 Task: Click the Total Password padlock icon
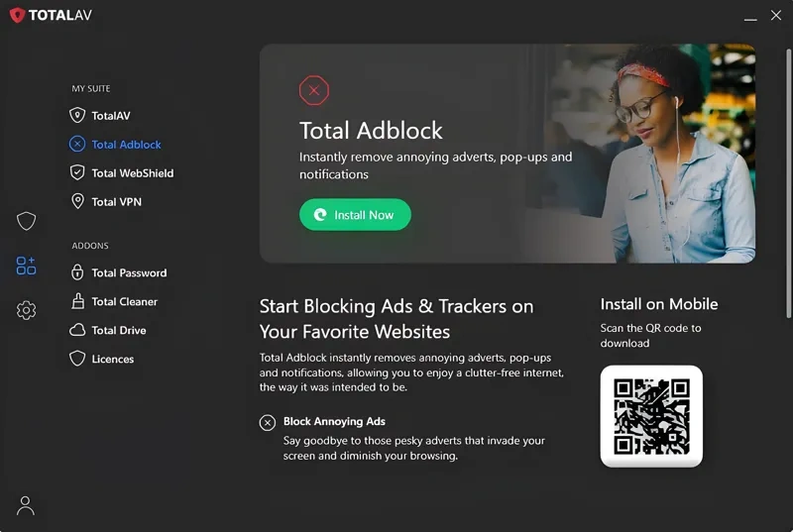77,272
